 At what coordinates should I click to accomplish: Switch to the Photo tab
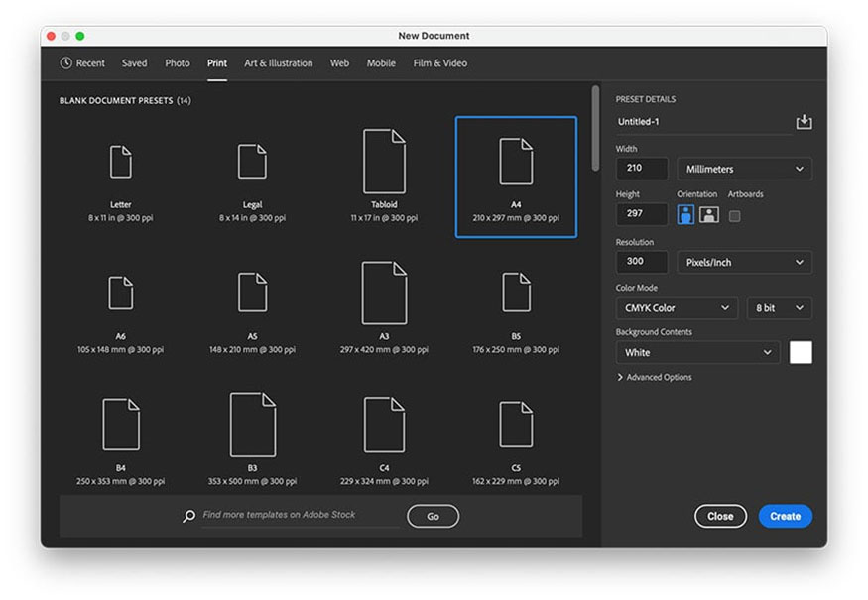pos(178,63)
